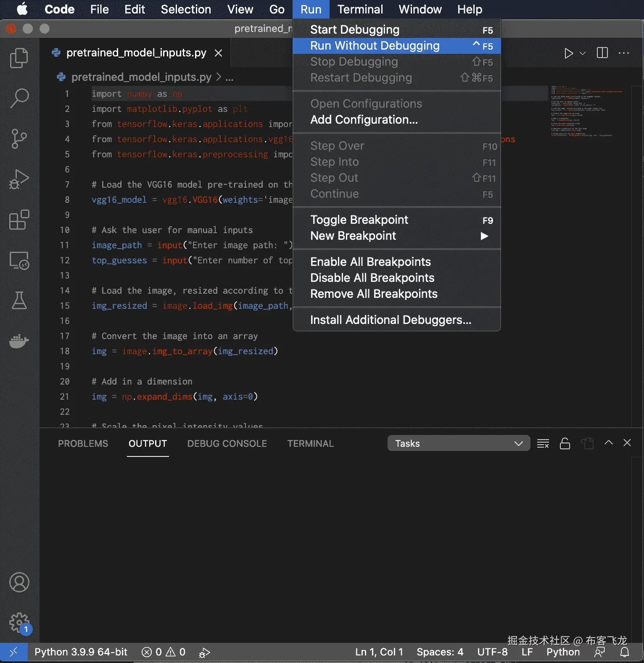
Task: Open the Extensions view
Action: [19, 220]
